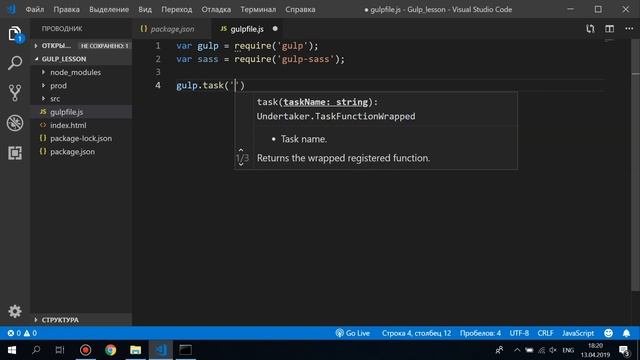This screenshot has width=640, height=360.
Task: Show next signature with down arrow
Action: coord(241,164)
